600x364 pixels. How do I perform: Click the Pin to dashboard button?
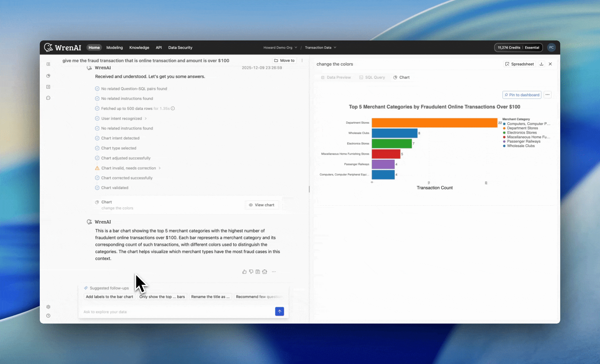(522, 95)
